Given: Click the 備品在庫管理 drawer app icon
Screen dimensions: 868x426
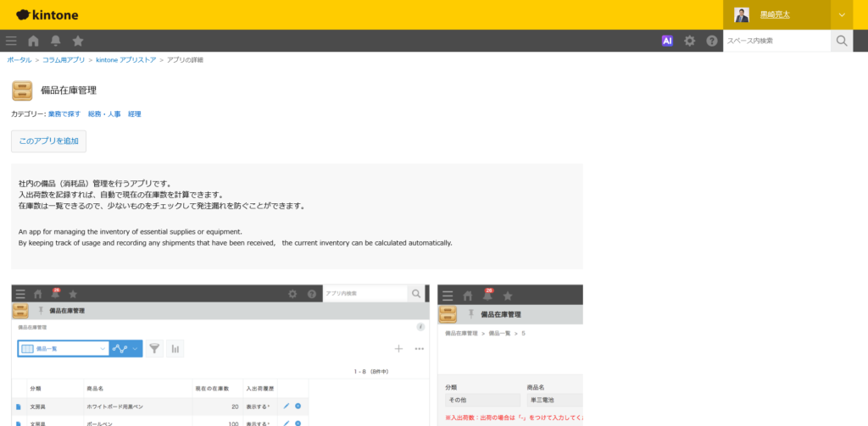Looking at the screenshot, I should [22, 91].
